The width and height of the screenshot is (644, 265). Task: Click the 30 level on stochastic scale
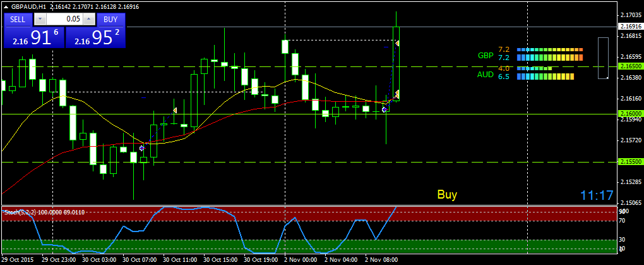(x=623, y=240)
